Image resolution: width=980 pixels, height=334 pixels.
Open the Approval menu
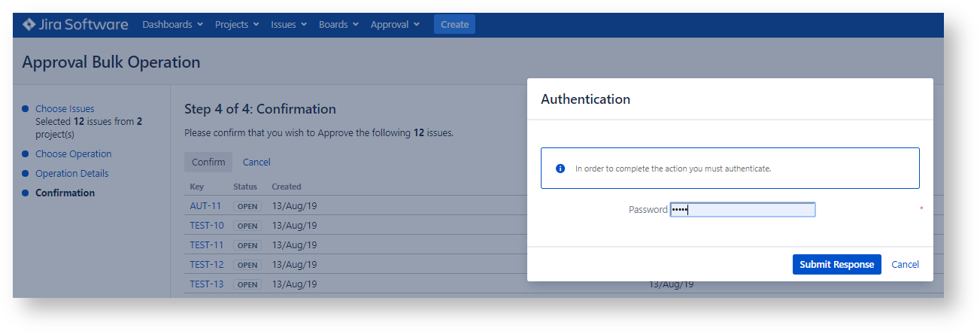pos(395,25)
